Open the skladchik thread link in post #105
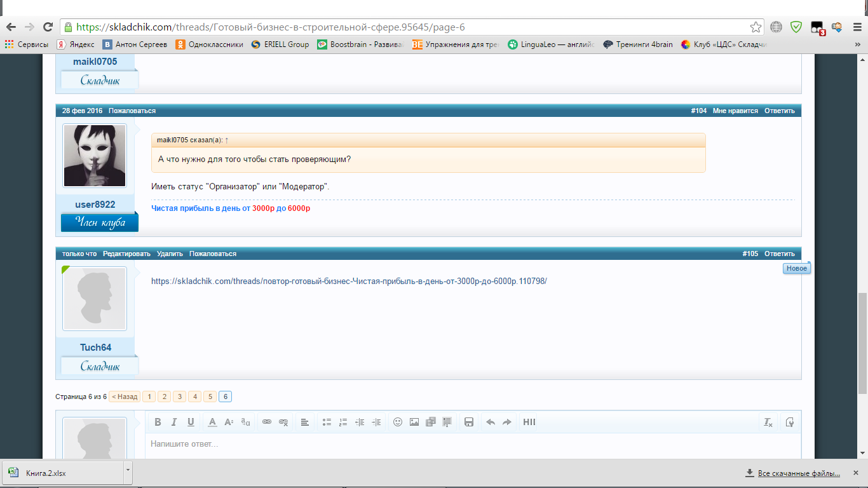The width and height of the screenshot is (868, 488). (349, 281)
